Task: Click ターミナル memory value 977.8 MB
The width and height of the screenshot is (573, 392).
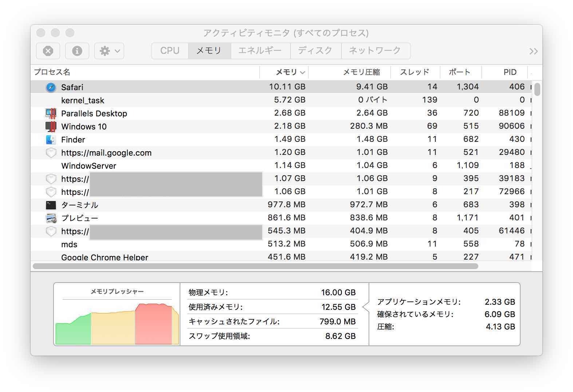Action: 286,205
